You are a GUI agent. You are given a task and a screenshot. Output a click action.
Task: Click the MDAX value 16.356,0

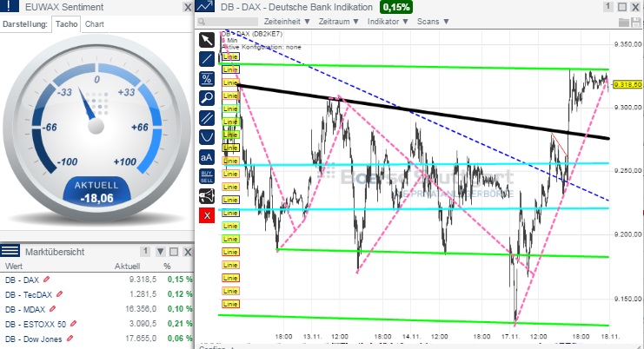(141, 309)
